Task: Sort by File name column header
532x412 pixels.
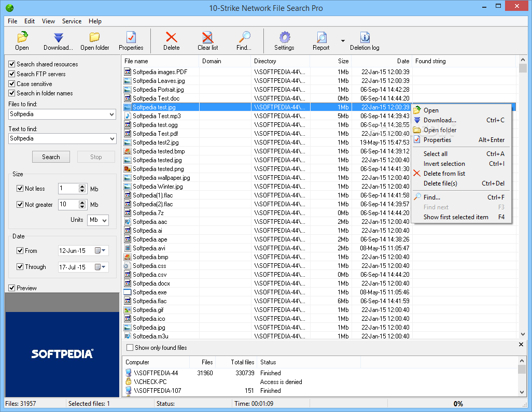Action: coord(160,61)
